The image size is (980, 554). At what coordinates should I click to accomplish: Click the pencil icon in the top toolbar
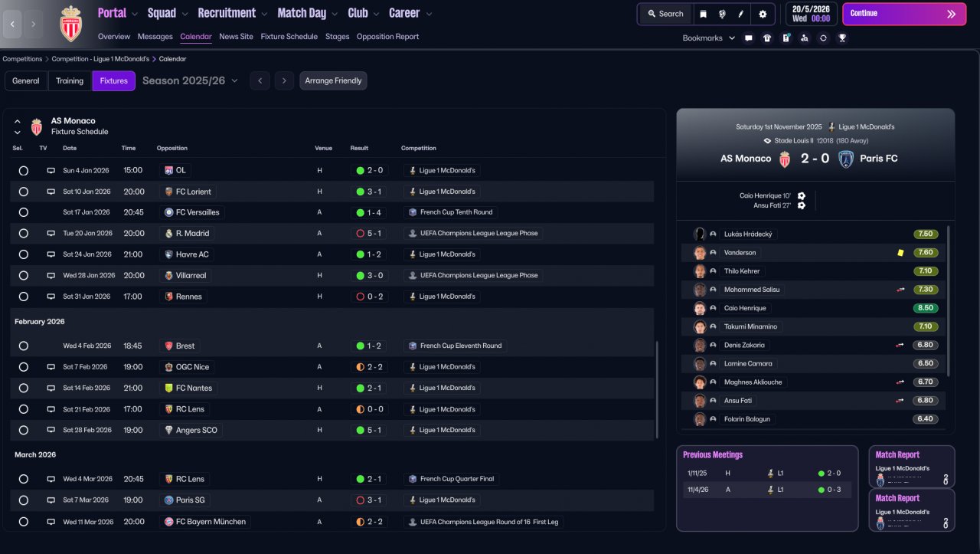click(x=741, y=14)
